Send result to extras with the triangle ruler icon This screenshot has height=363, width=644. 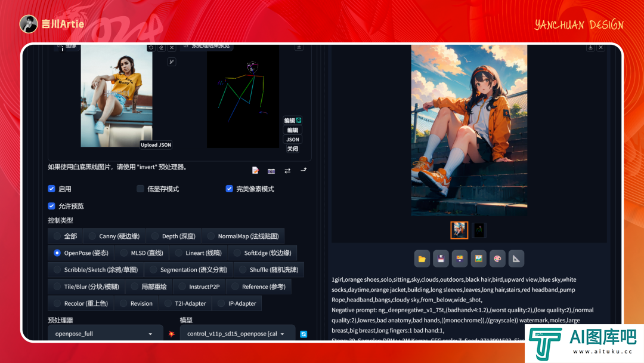pos(516,259)
